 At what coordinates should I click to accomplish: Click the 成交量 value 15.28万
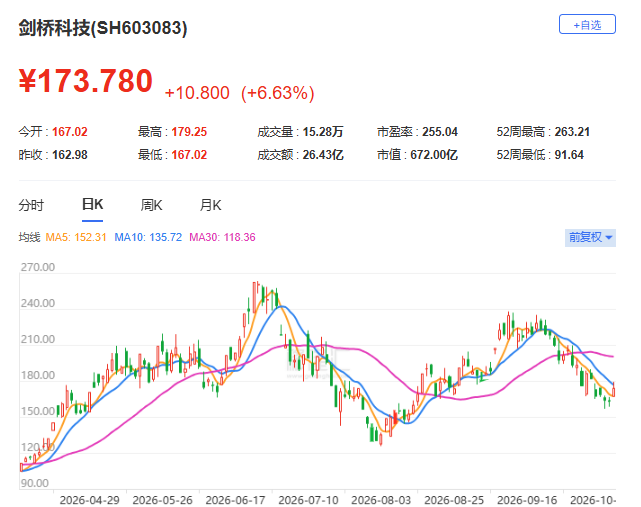coord(323,132)
